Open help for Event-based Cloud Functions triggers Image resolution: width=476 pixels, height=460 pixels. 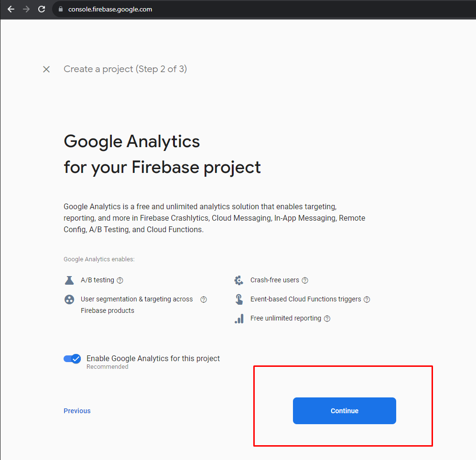[367, 300]
